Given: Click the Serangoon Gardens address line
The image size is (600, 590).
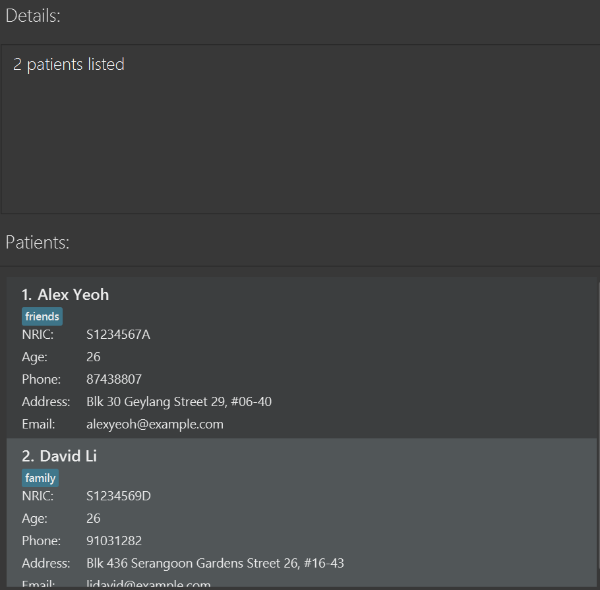Looking at the screenshot, I should (x=215, y=563).
